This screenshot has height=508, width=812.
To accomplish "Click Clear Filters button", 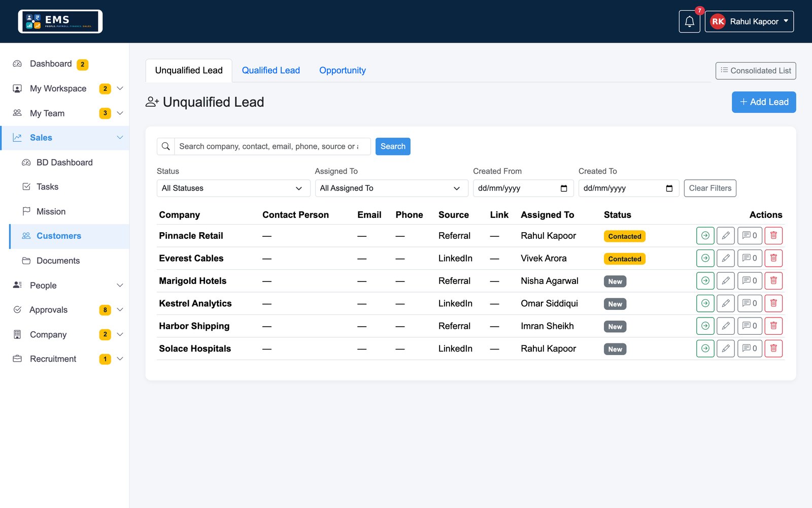I will [710, 188].
